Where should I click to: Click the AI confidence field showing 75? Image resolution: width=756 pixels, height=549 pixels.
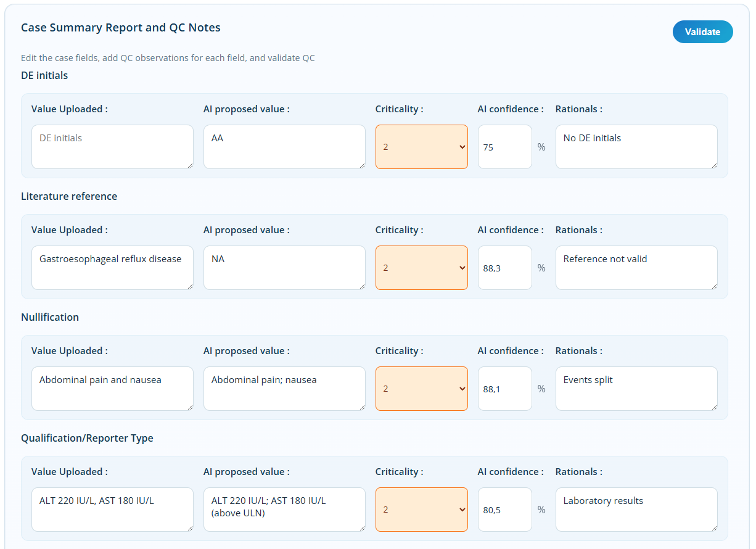[504, 147]
